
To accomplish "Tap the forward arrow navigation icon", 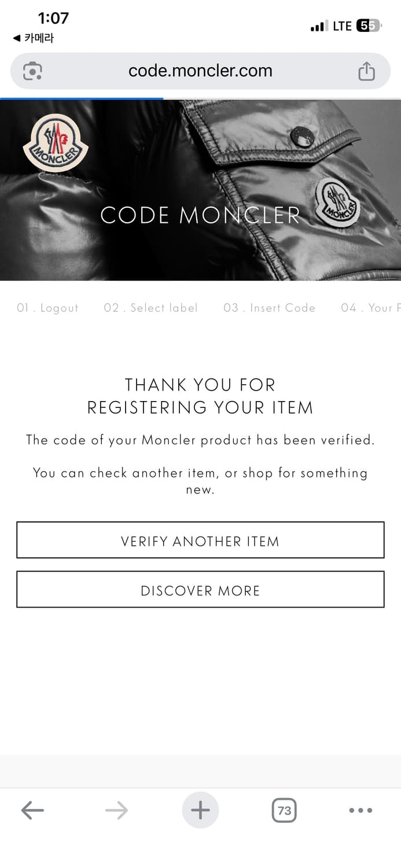I will (x=116, y=810).
